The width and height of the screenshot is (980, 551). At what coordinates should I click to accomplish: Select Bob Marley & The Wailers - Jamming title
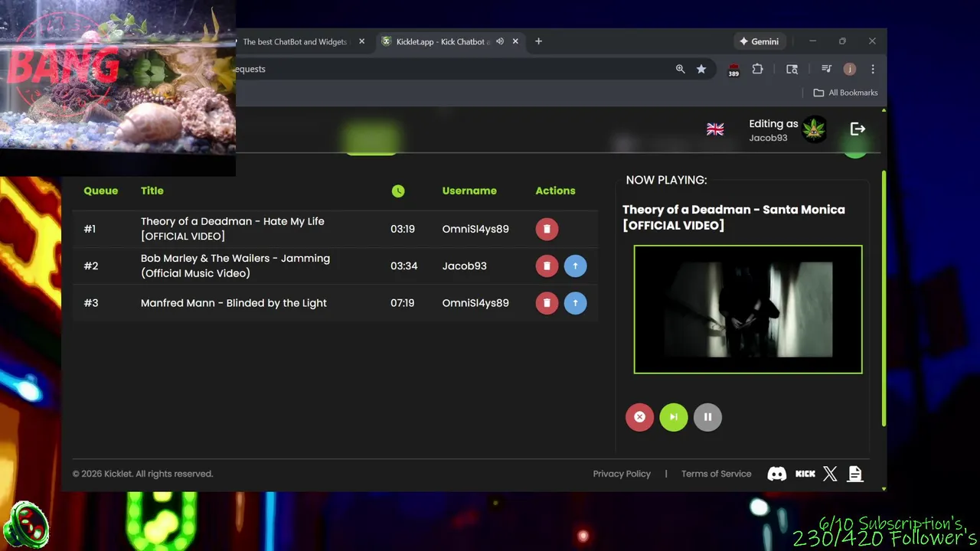click(235, 266)
